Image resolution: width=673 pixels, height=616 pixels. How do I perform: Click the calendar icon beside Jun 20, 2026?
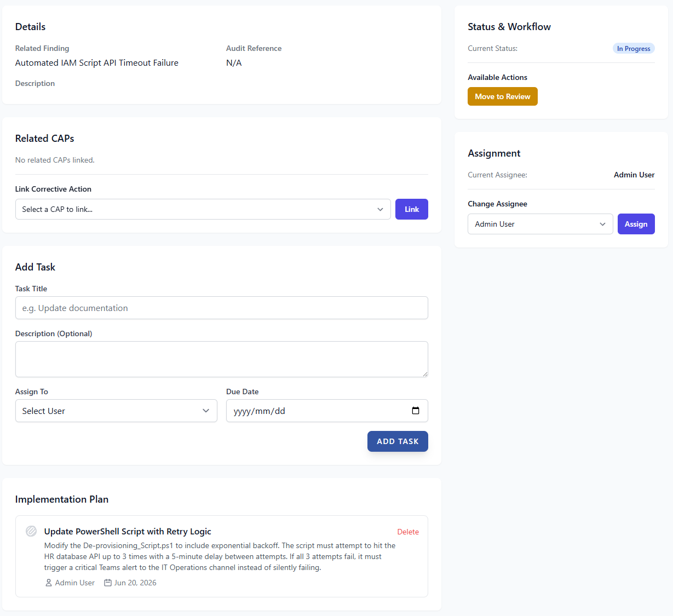pos(108,583)
